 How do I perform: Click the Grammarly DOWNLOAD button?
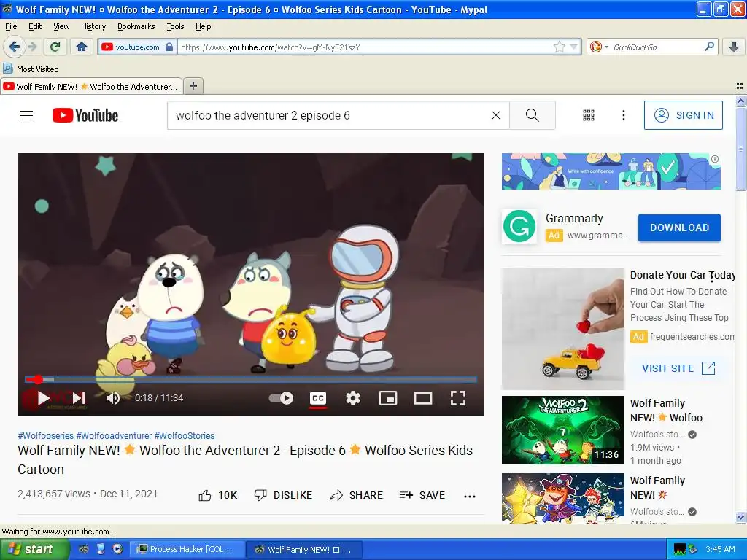(x=679, y=227)
